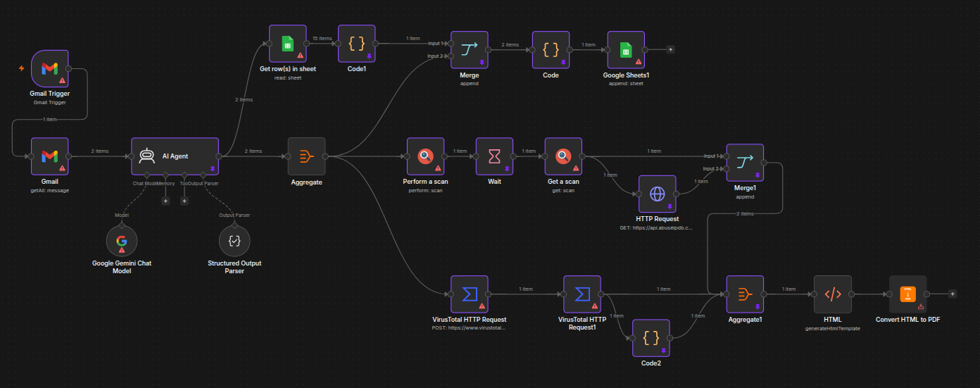Screen dimensions: 980x388
Task: Select the Code1 node
Action: click(356, 44)
